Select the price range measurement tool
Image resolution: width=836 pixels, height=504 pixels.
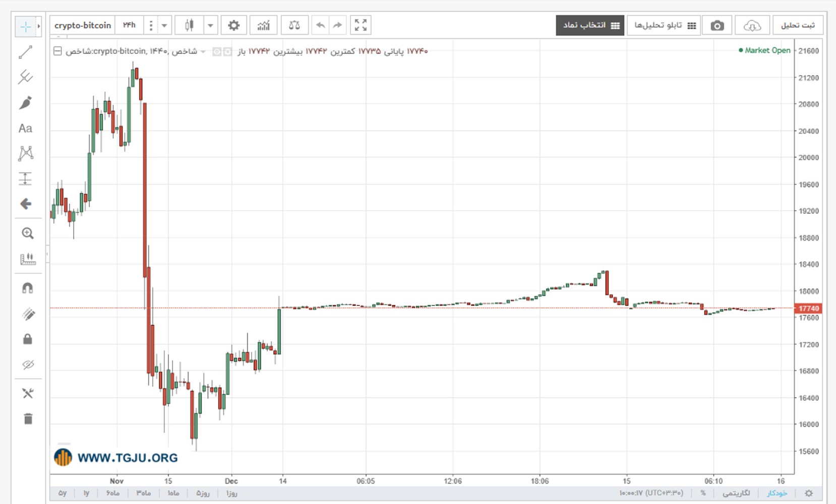click(25, 178)
